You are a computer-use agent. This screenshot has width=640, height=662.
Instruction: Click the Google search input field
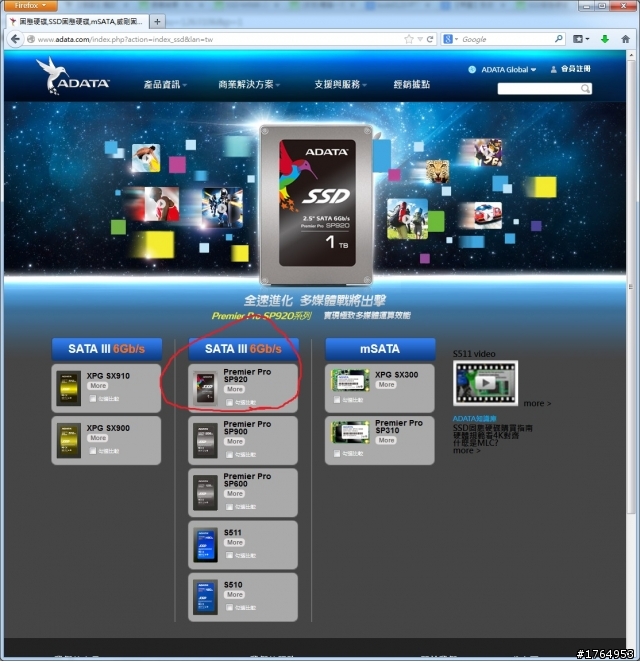coord(507,39)
